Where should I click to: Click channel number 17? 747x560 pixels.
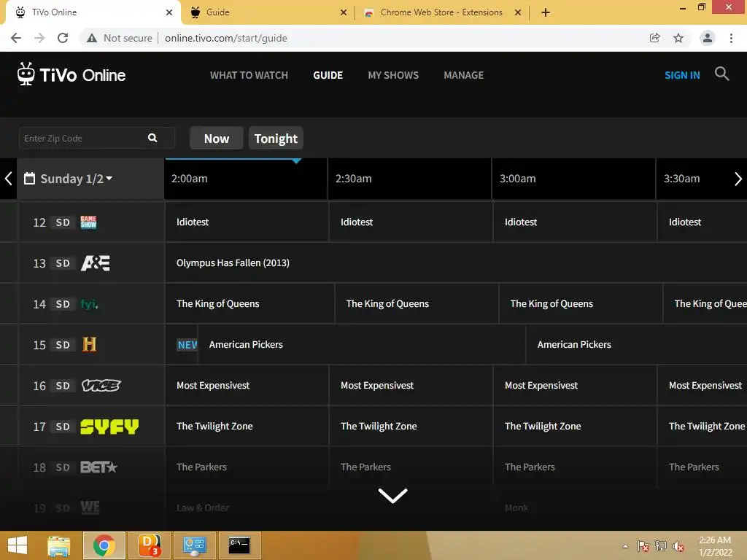tap(39, 427)
